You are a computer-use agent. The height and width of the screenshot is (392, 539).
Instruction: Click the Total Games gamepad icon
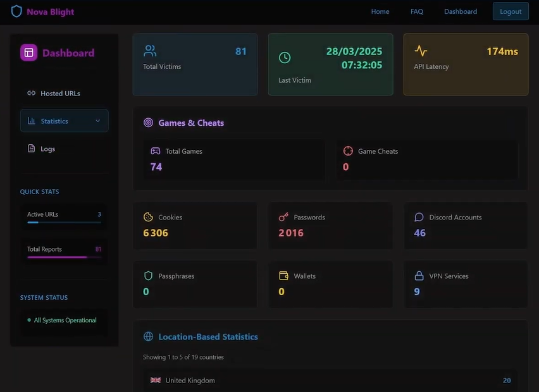click(155, 151)
